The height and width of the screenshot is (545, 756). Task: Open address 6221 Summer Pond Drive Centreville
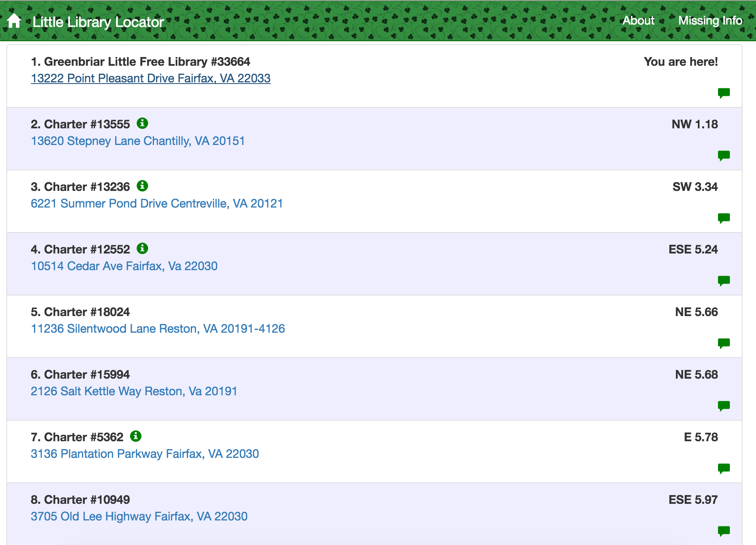(157, 204)
